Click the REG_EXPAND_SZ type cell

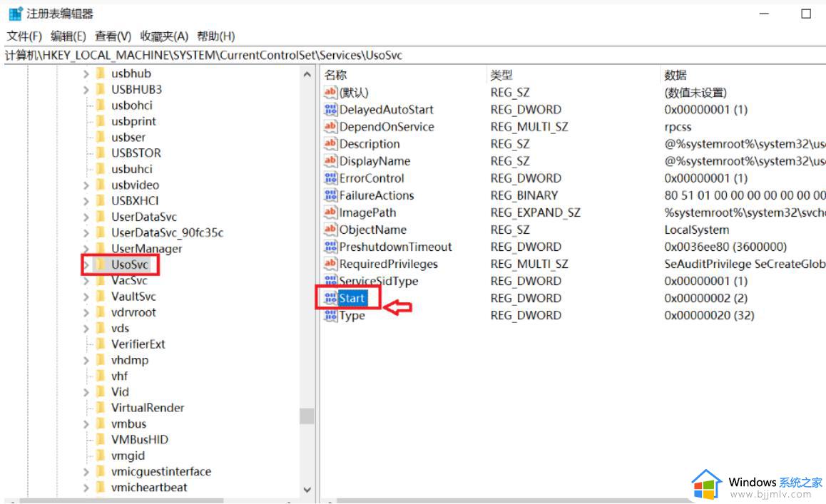(535, 212)
